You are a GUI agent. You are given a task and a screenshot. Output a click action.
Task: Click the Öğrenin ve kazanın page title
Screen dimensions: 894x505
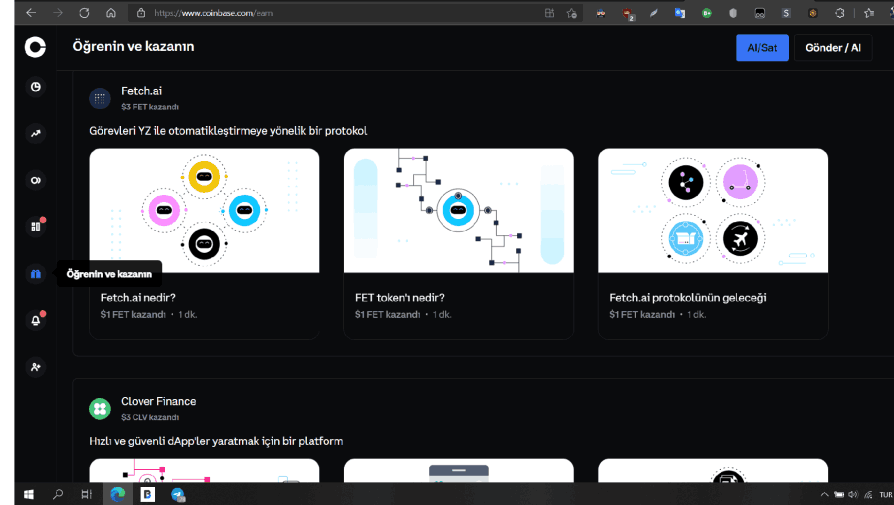[x=133, y=46]
